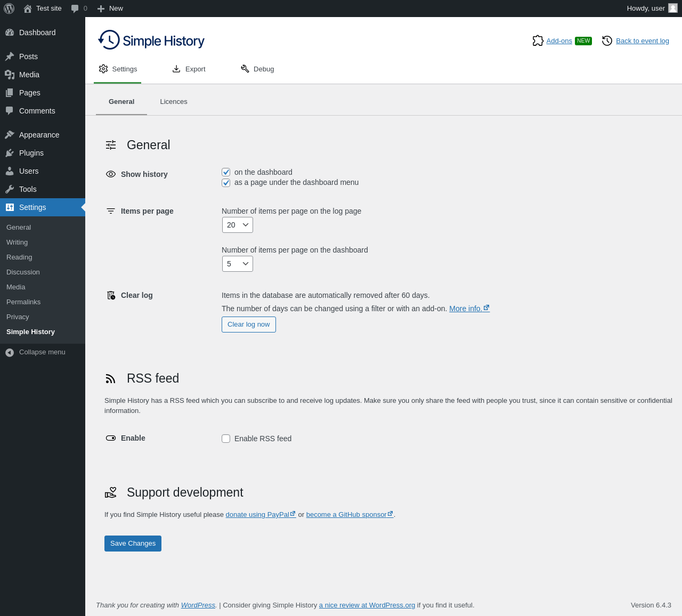682x616 pixels.
Task: Click the Simple History clock logo
Action: pos(109,40)
